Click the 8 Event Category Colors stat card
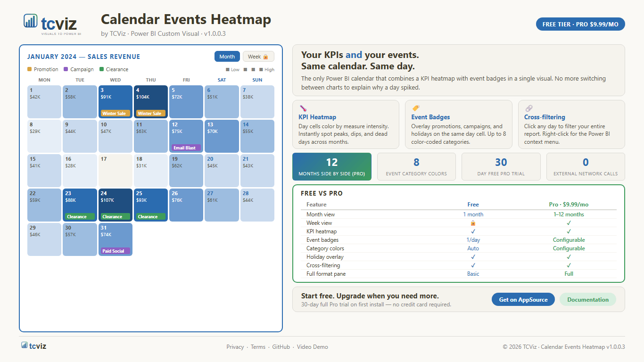 [x=416, y=167]
